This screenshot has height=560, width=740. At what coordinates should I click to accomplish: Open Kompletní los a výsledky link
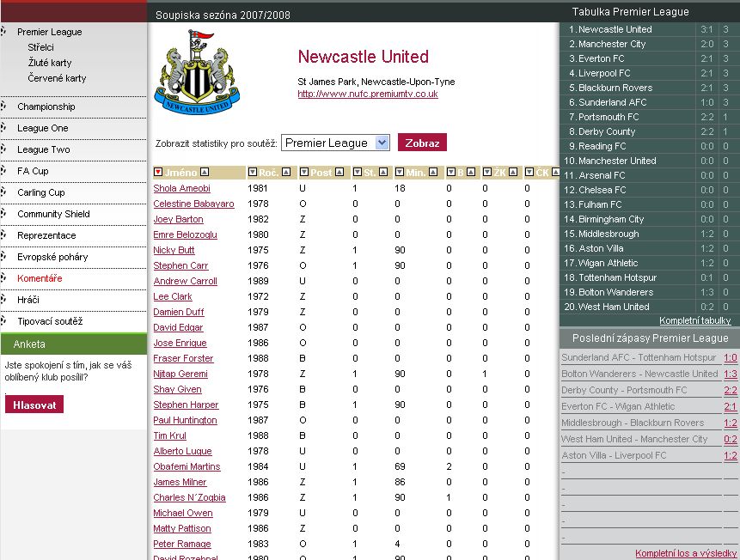686,553
